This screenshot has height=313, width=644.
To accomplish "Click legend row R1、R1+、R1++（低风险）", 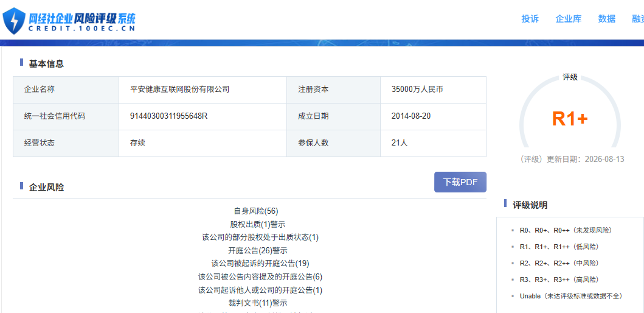I will coord(559,247).
